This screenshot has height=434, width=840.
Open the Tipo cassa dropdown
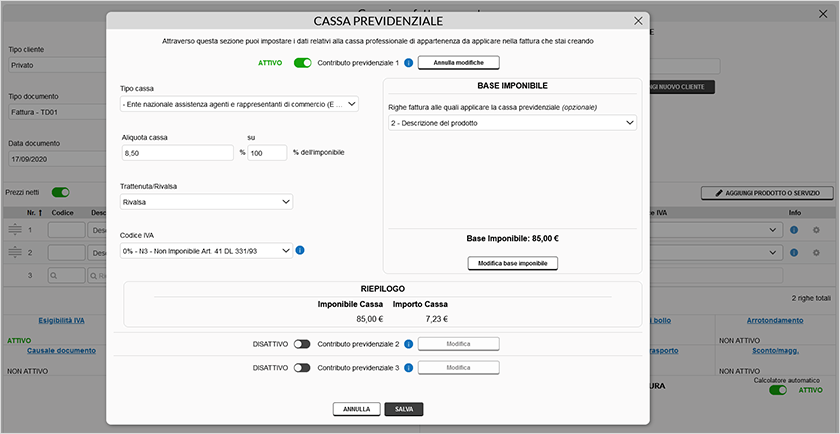pyautogui.click(x=239, y=104)
